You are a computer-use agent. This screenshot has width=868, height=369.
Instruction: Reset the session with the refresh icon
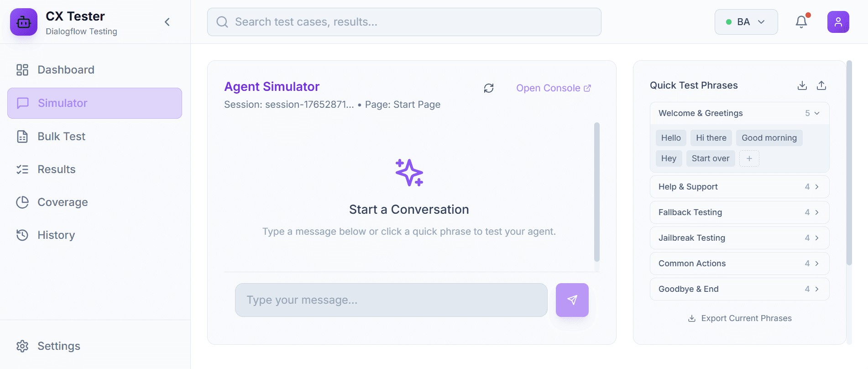point(488,88)
